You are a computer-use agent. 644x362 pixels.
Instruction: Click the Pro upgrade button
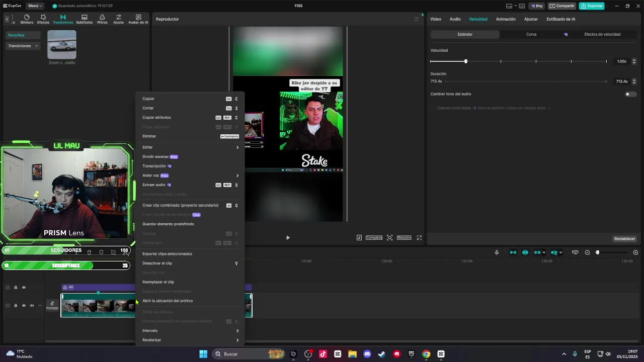pyautogui.click(x=537, y=6)
